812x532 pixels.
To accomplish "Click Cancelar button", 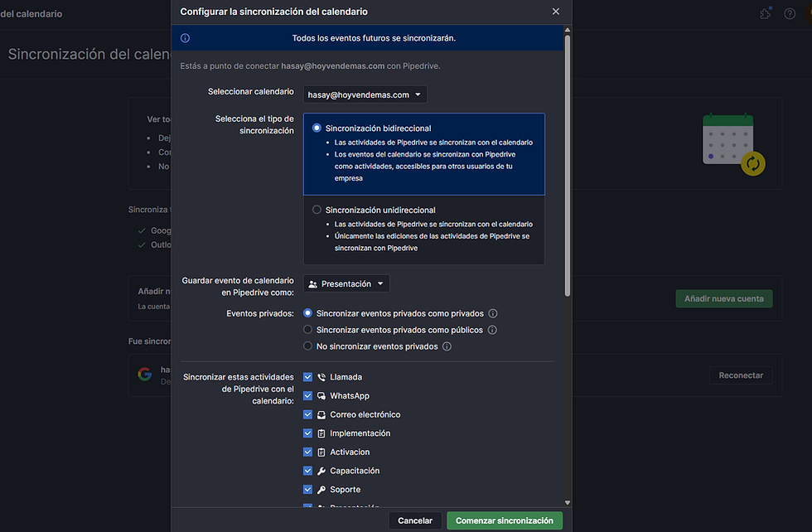I will click(415, 520).
